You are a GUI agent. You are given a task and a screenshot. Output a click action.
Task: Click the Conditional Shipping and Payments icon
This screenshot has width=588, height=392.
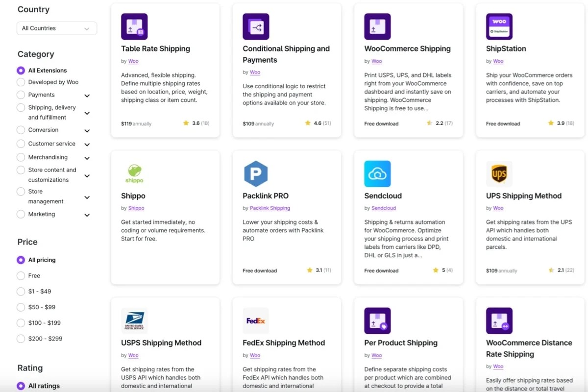coord(256,26)
